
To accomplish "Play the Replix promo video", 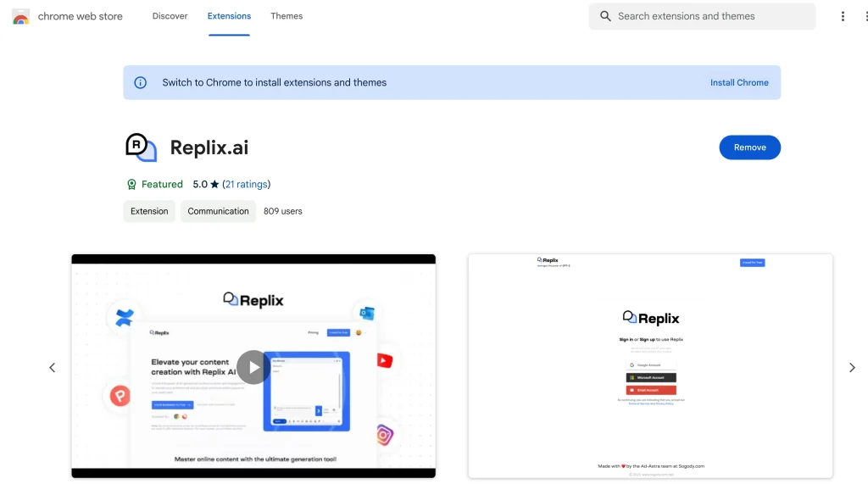I will click(x=253, y=367).
